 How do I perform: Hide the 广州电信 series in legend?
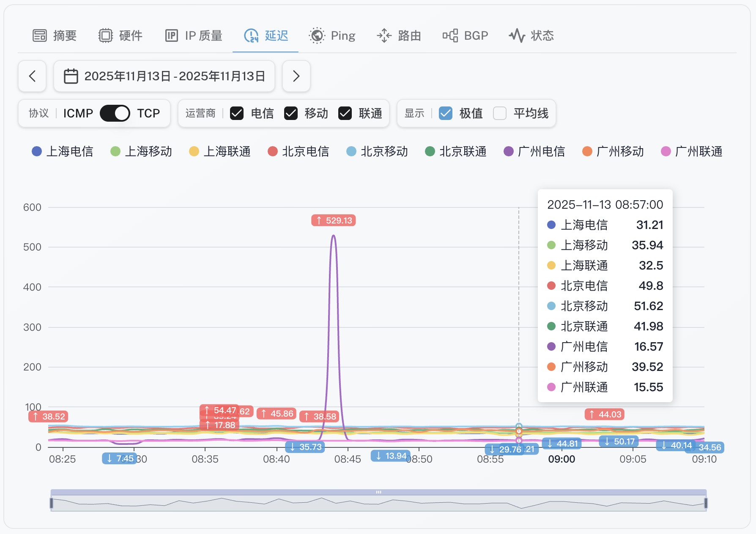(534, 151)
